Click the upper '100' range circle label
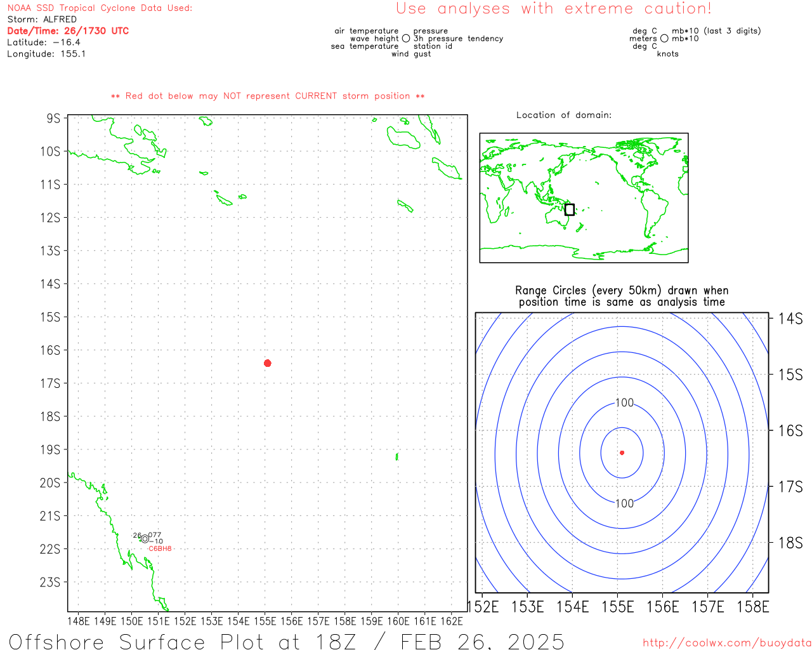This screenshot has width=812, height=650. click(625, 402)
